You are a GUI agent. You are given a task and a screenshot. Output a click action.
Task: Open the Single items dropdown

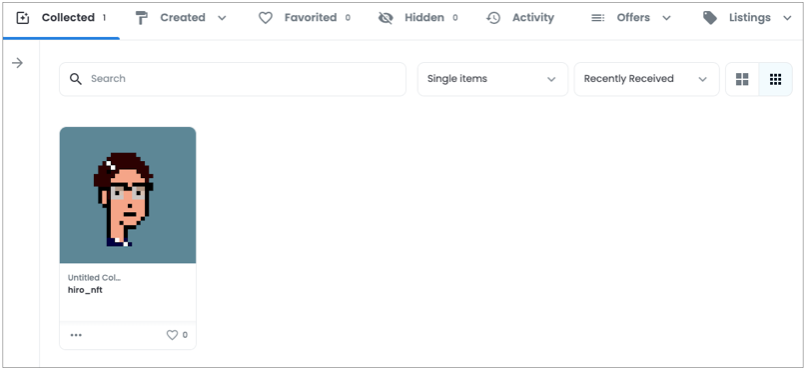493,79
